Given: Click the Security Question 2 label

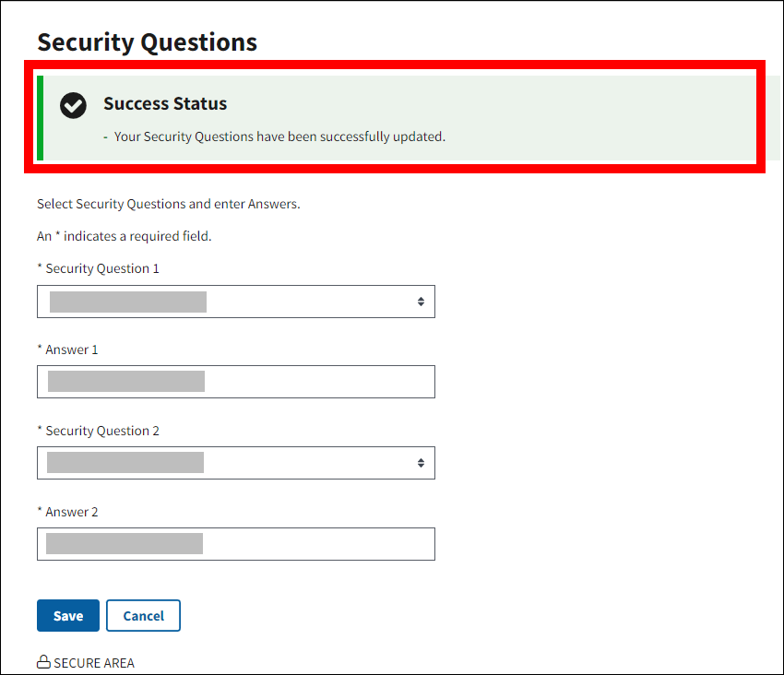Looking at the screenshot, I should click(98, 431).
